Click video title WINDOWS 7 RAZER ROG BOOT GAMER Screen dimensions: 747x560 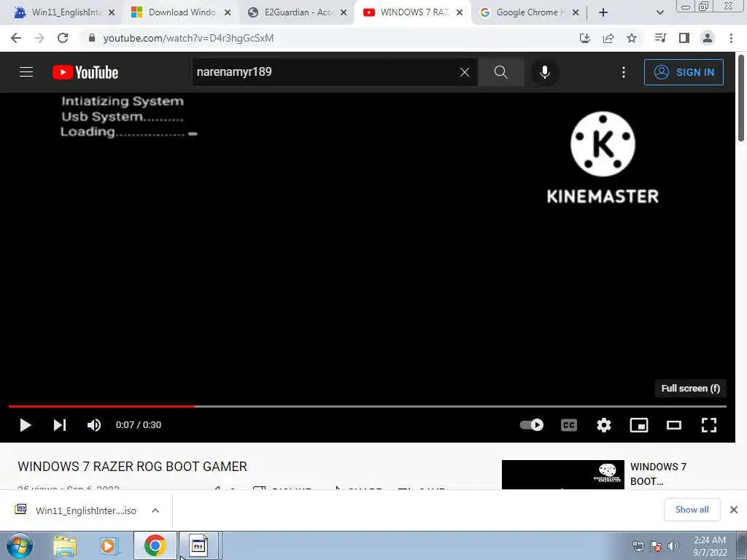point(133,467)
